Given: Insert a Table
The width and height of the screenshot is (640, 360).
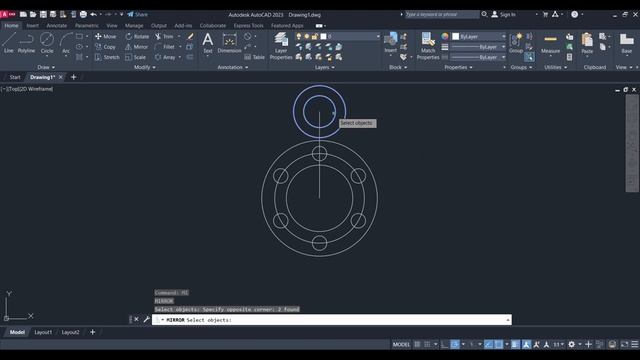Looking at the screenshot, I should (x=254, y=58).
